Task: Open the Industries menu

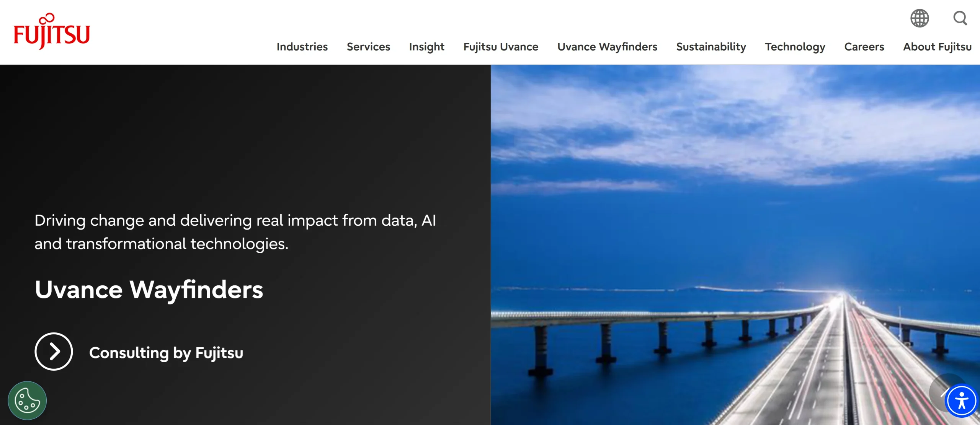Action: click(x=302, y=47)
